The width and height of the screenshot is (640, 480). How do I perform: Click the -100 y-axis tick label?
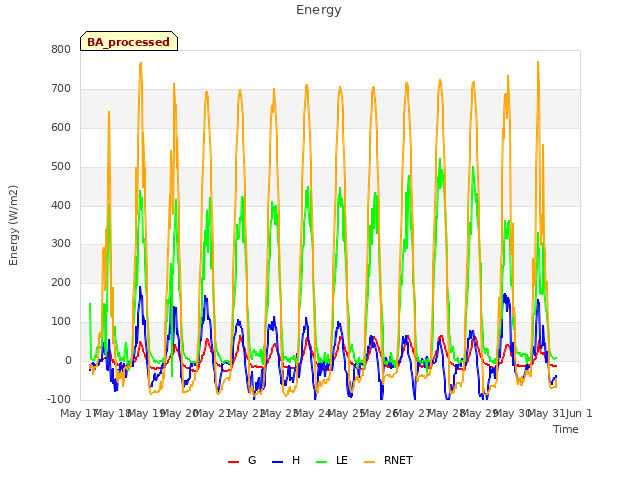[x=59, y=399]
